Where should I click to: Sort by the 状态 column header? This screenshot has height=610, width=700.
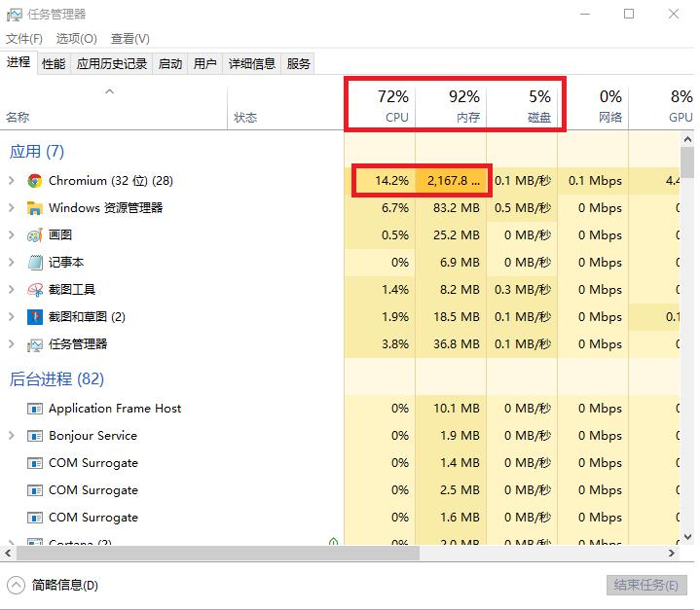(285, 107)
